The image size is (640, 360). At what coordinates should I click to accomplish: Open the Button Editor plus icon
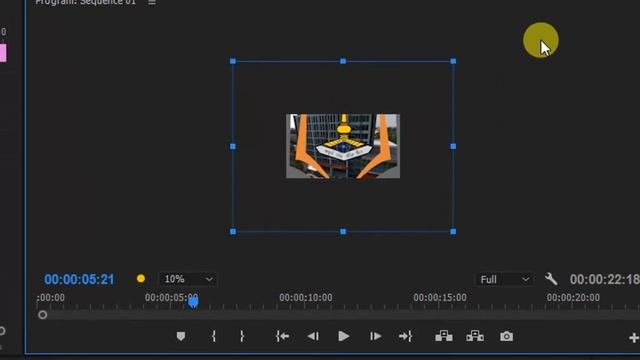[x=634, y=338]
